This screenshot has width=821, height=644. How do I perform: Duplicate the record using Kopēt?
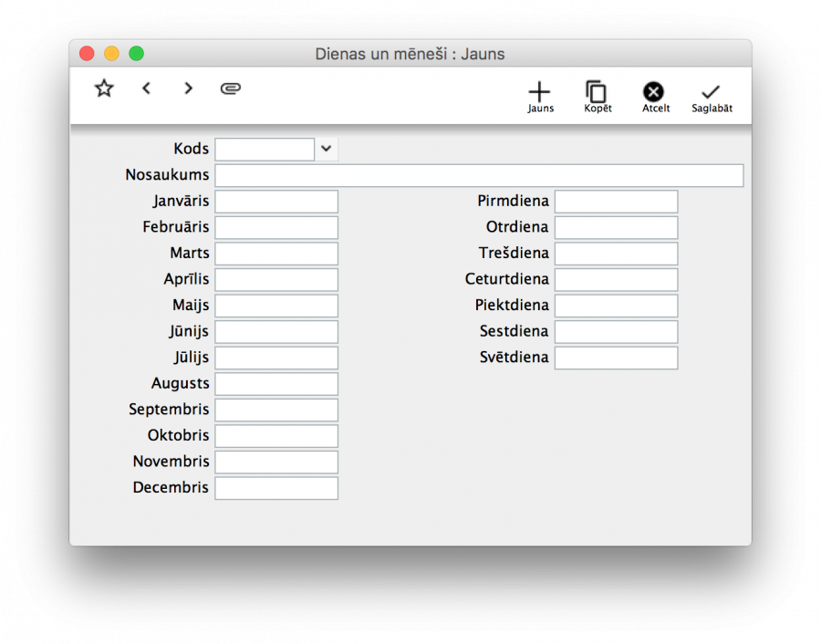click(598, 96)
